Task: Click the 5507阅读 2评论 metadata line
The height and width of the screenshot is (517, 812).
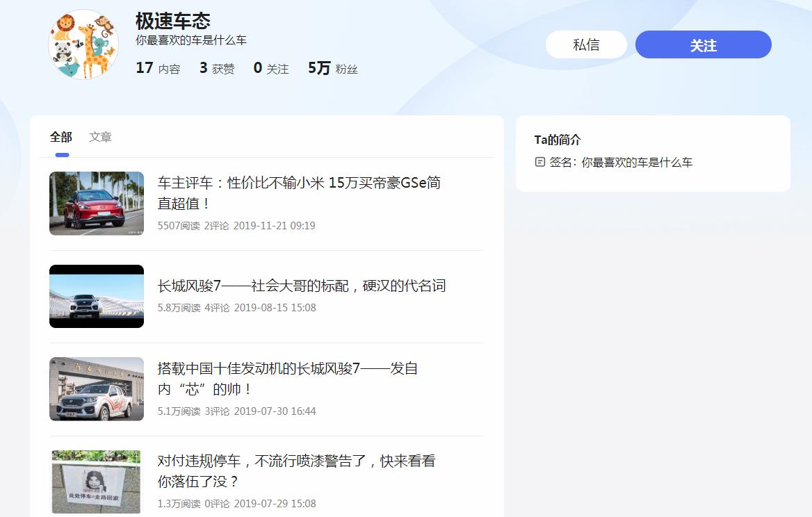Action: [236, 226]
